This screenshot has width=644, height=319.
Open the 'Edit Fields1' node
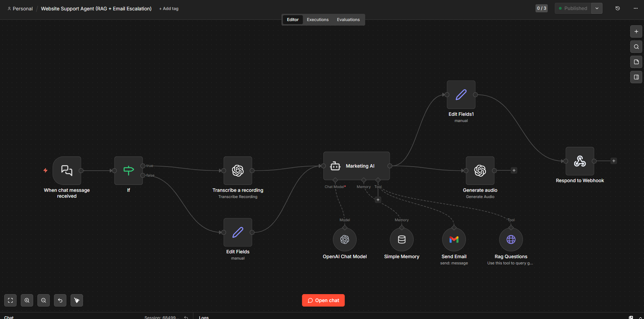point(461,95)
